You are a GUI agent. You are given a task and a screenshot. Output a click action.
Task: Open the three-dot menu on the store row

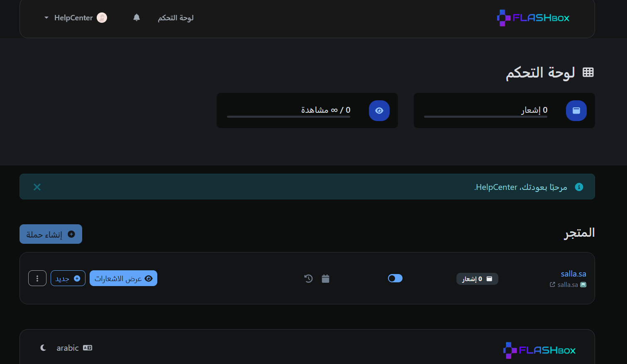[x=37, y=278]
